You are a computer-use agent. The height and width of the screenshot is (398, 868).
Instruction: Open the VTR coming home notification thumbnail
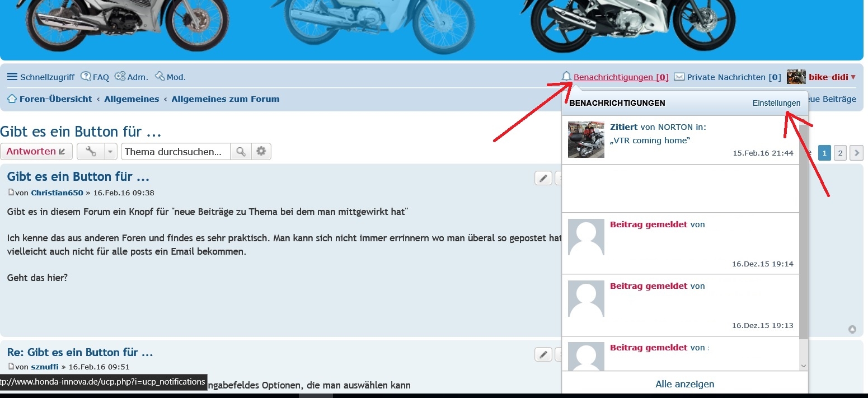(x=586, y=139)
